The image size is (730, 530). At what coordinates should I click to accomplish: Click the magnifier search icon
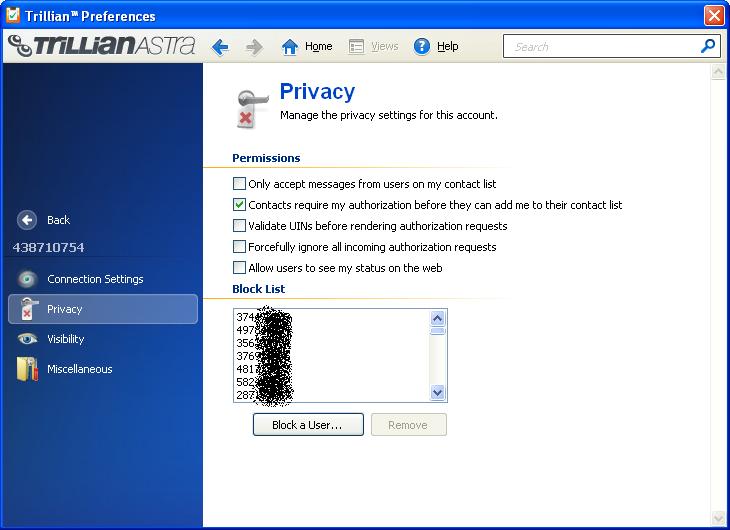[708, 46]
